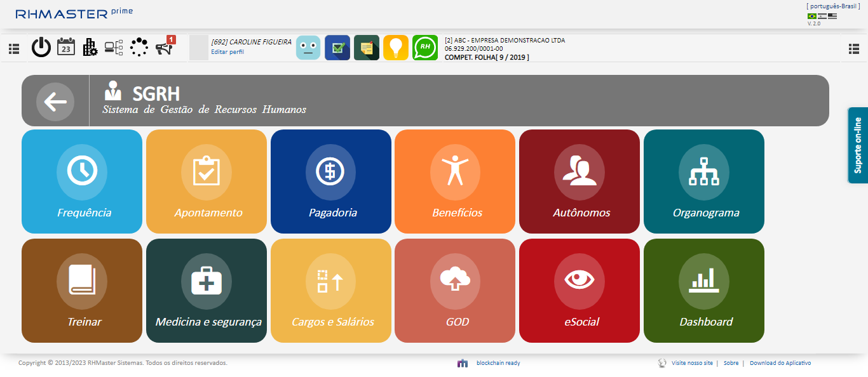The height and width of the screenshot is (377, 868).
Task: Select the Brazilian flag language
Action: [812, 16]
